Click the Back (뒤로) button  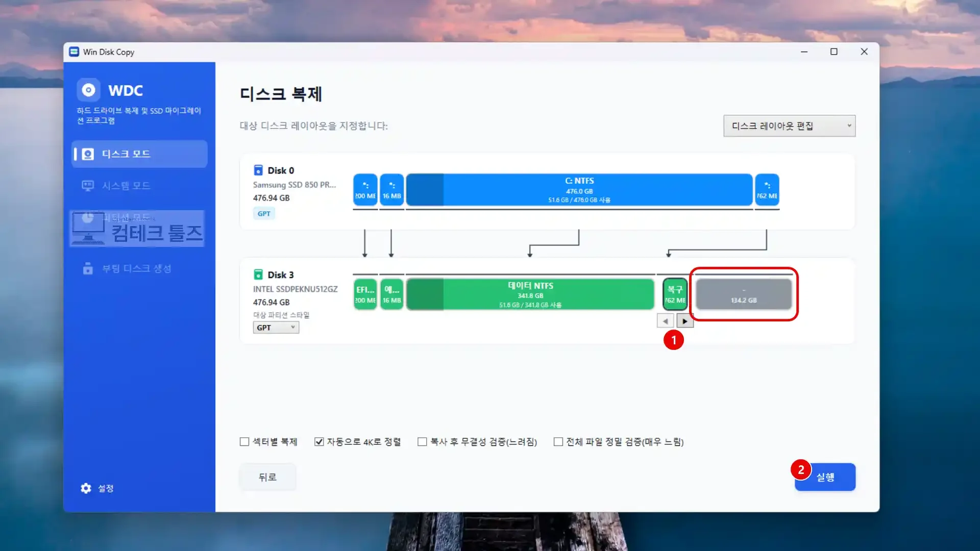(267, 477)
